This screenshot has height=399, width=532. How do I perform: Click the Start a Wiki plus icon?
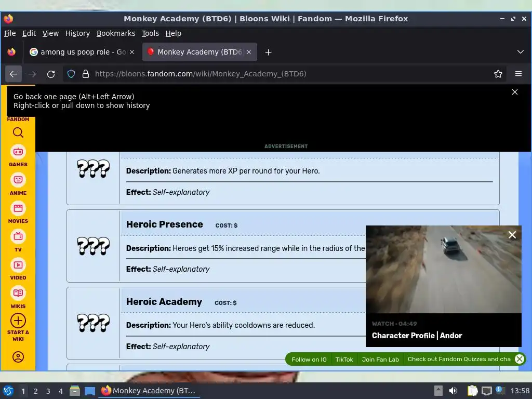point(18,321)
